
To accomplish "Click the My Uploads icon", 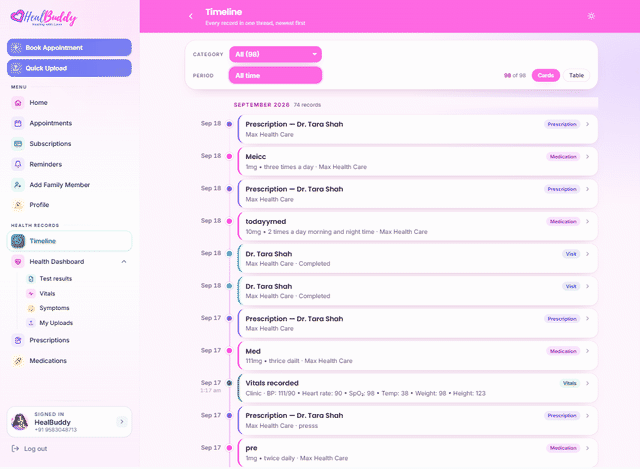I will click(31, 323).
